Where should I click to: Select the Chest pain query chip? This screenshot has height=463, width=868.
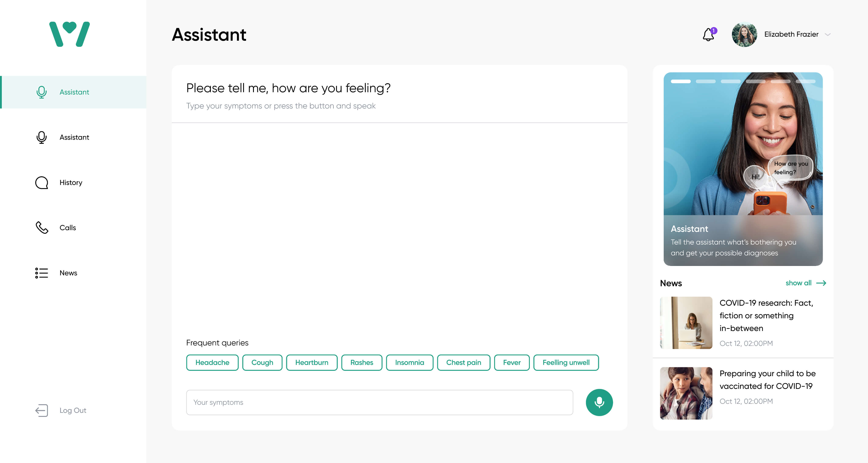(x=463, y=363)
